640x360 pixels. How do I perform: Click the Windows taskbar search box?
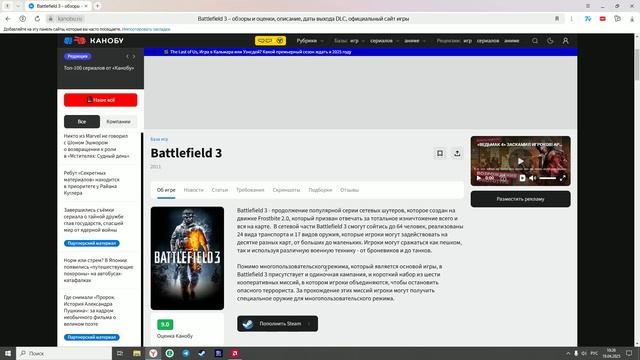coord(64,353)
